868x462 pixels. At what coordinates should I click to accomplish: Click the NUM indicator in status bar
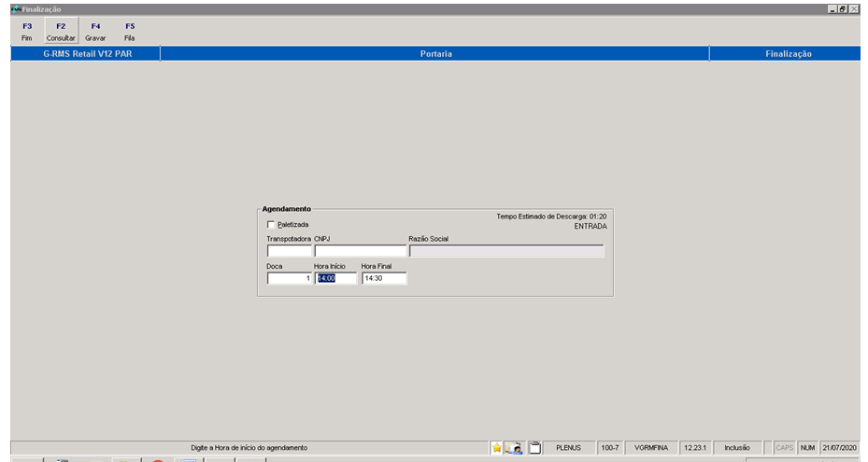(807, 448)
